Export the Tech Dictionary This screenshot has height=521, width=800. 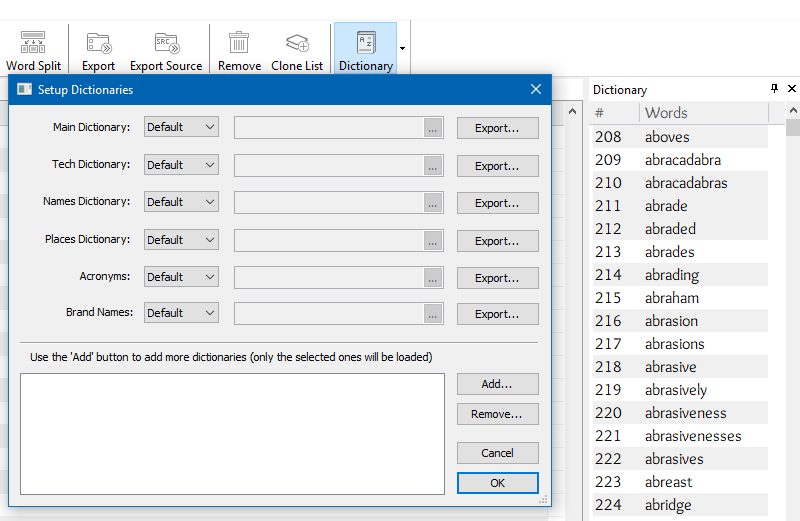(497, 166)
